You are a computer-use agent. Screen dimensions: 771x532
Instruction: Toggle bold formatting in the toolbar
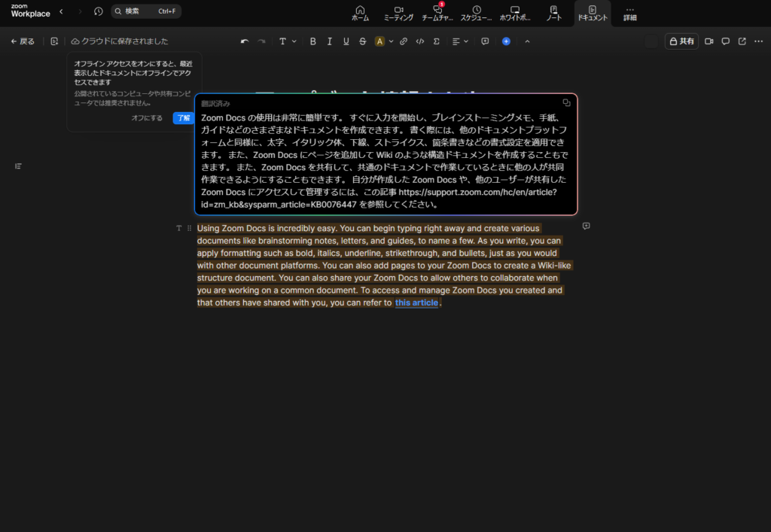pyautogui.click(x=313, y=41)
